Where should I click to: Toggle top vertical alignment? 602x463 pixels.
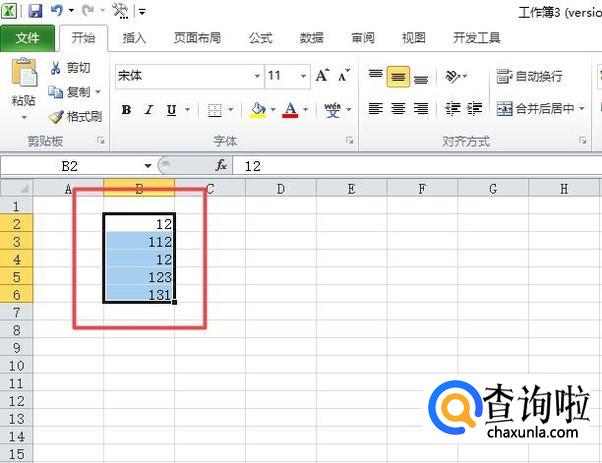pyautogui.click(x=375, y=76)
